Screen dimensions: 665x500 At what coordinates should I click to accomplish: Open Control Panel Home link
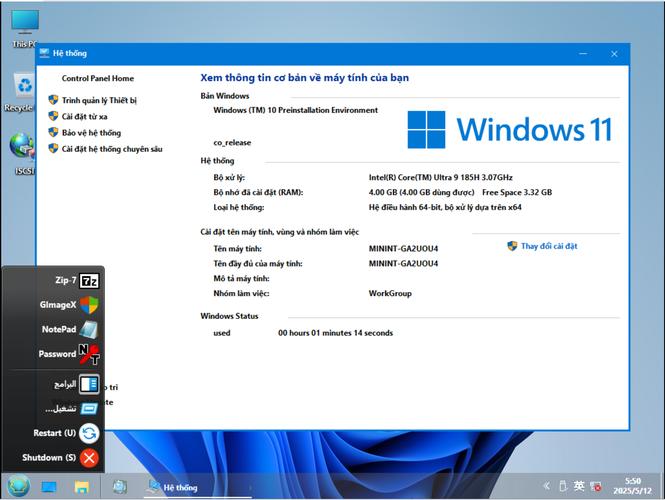click(98, 78)
